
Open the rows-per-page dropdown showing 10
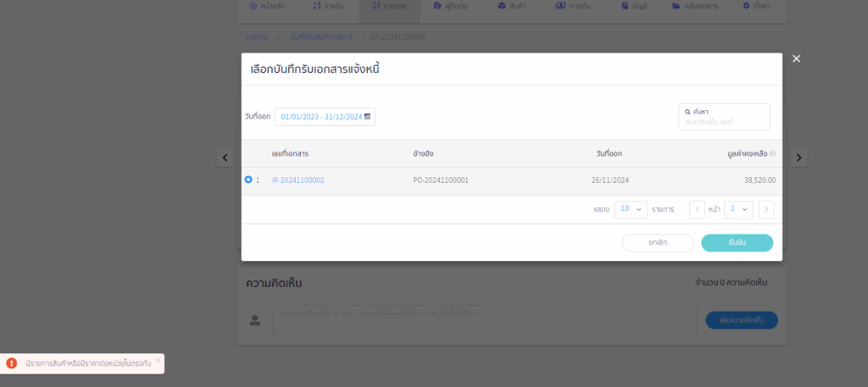point(631,209)
